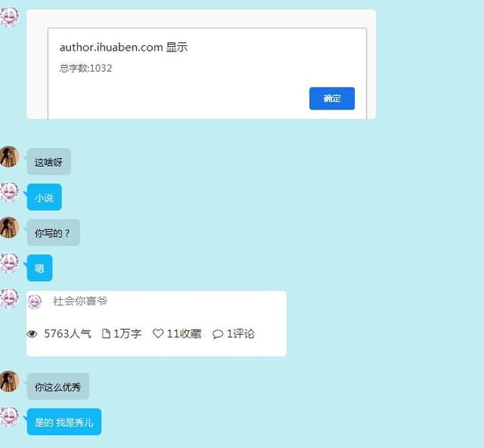Screen dimensions: 484x448
Task: Click the blue 确定 button
Action: click(x=332, y=98)
